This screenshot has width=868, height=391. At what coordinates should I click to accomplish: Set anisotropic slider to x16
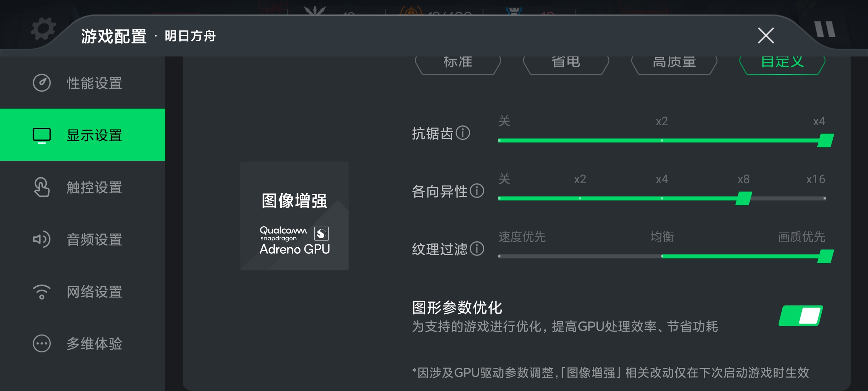[824, 198]
